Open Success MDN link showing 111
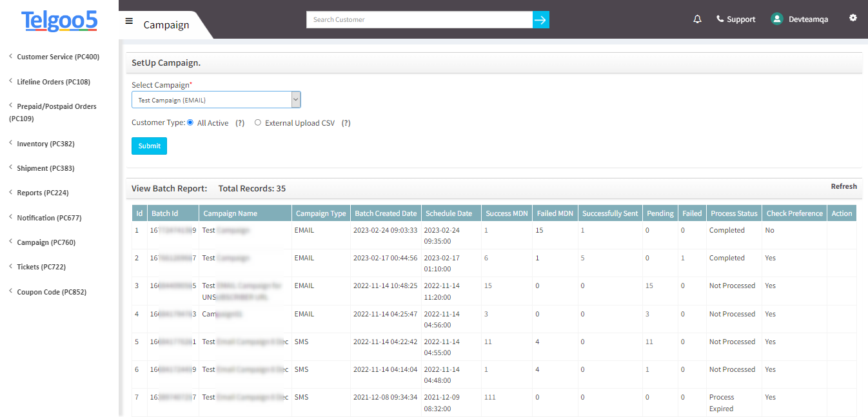The width and height of the screenshot is (868, 417). pos(489,397)
